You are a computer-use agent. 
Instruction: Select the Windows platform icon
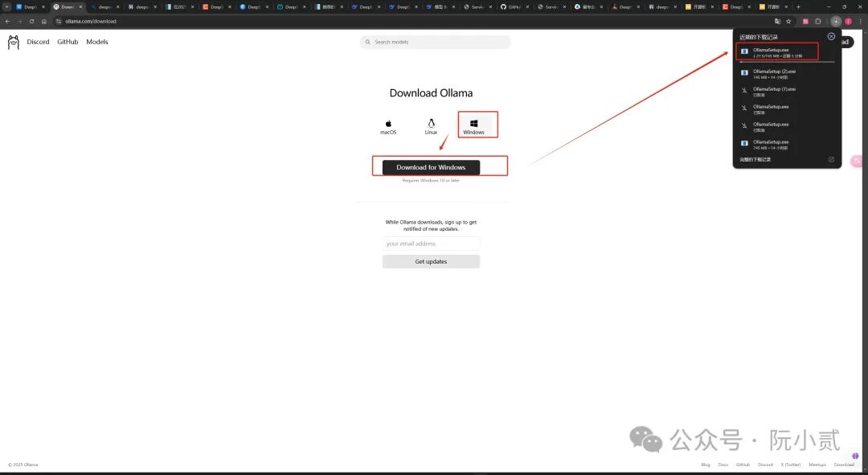click(474, 127)
